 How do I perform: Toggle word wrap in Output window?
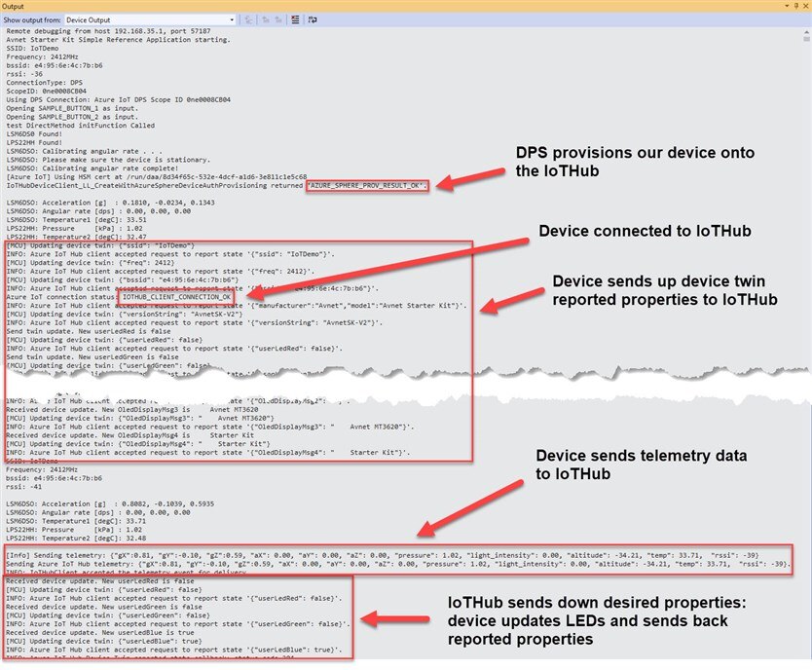coord(313,19)
